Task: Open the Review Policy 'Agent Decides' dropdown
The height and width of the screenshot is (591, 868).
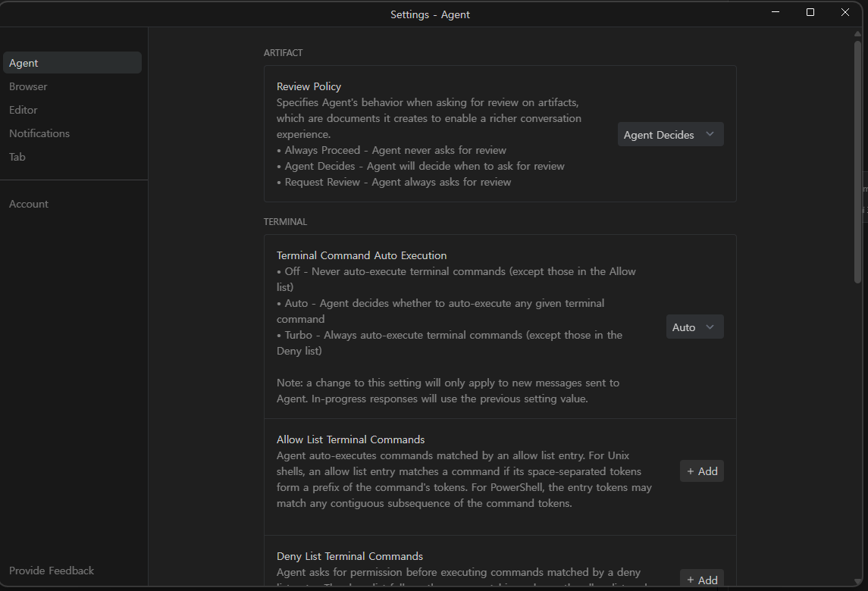Action: 670,135
